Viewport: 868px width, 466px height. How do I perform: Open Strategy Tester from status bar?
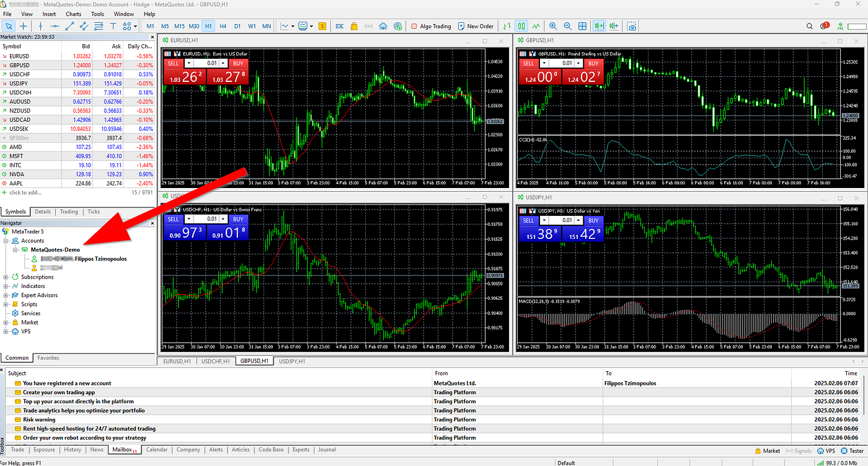[x=853, y=451]
